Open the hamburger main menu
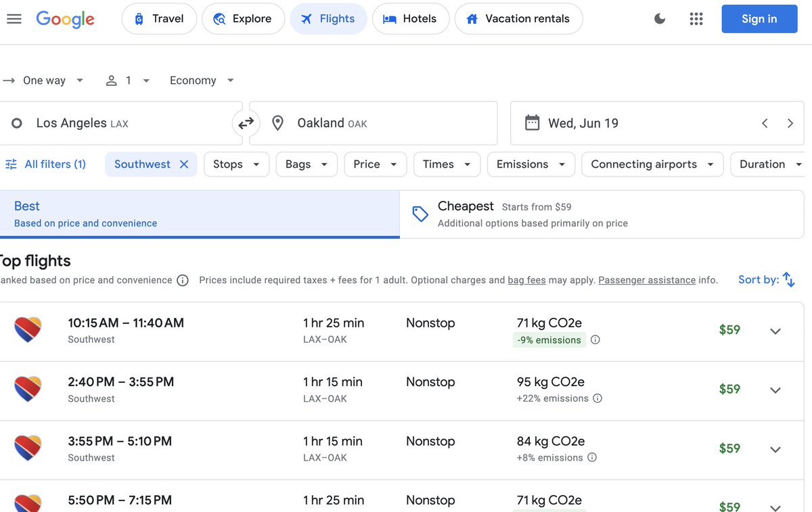The image size is (812, 512). click(14, 19)
